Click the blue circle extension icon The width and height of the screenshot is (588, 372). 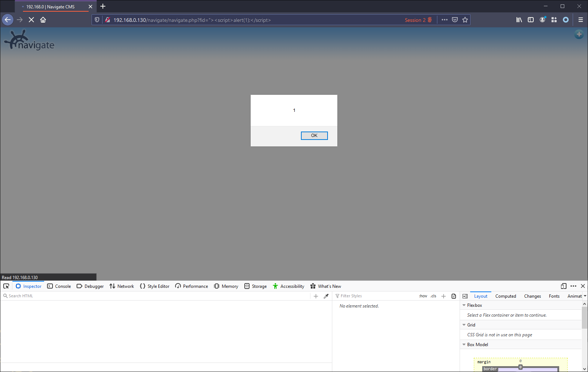566,20
